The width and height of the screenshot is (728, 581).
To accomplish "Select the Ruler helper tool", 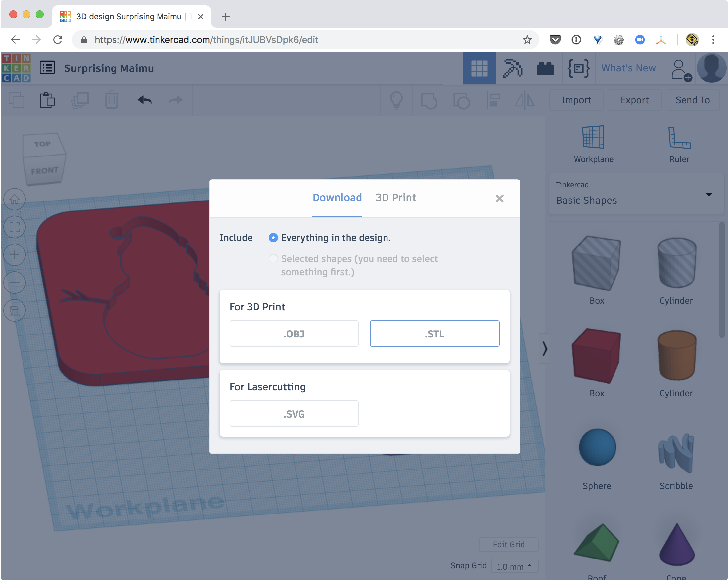I will click(x=679, y=144).
